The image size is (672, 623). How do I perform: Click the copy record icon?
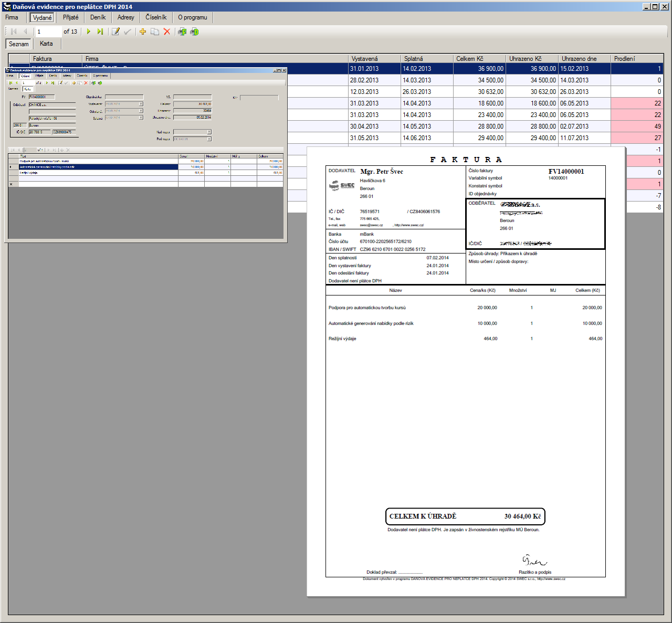(155, 31)
